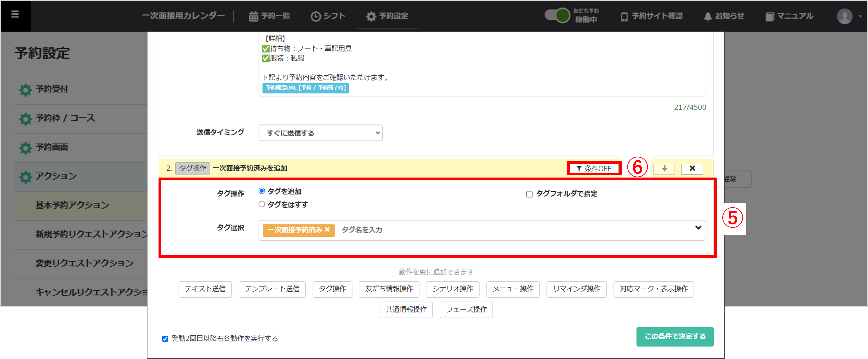Add a リマインダ操作 action

pyautogui.click(x=576, y=289)
